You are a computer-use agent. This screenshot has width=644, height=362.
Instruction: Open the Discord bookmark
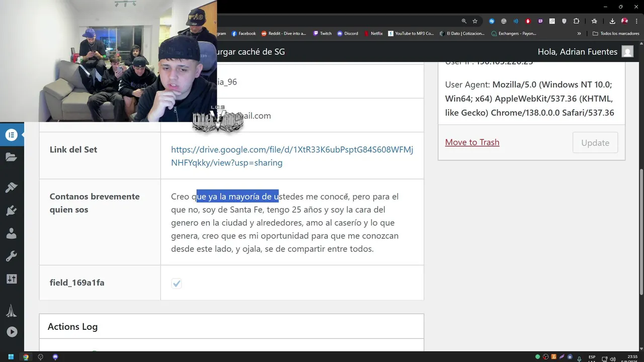coord(348,34)
